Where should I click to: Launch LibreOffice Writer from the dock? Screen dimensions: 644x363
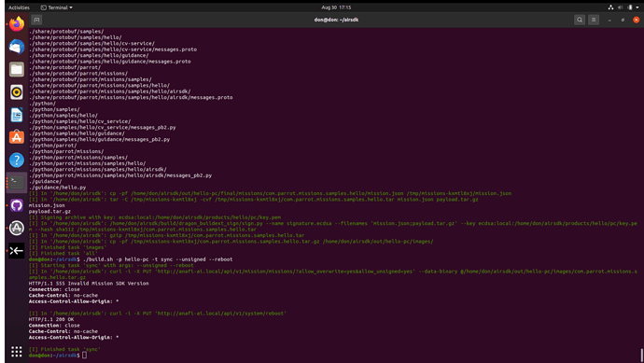pos(17,115)
